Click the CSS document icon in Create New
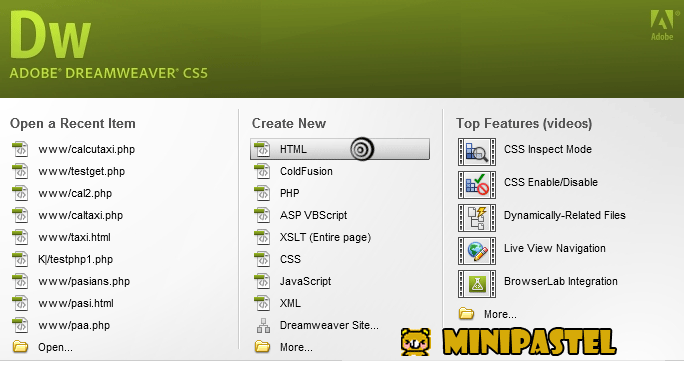 pos(262,259)
